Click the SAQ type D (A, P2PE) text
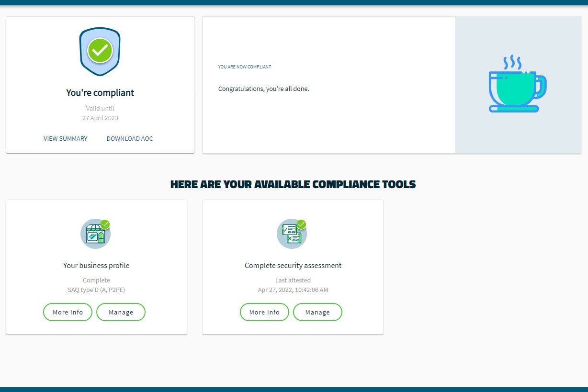Screen dimensions: 588x392 pos(96,290)
